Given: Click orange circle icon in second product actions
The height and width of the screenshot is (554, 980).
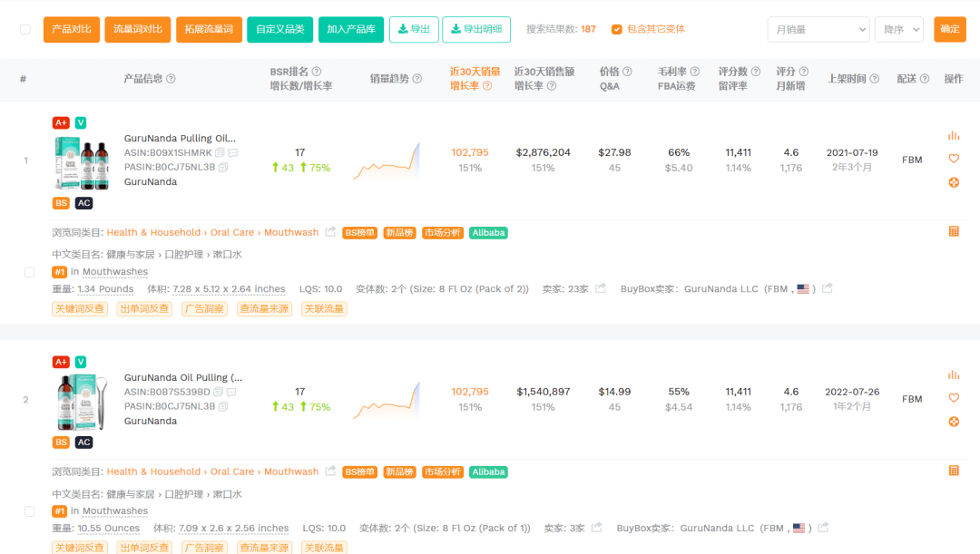Looking at the screenshot, I should 953,422.
